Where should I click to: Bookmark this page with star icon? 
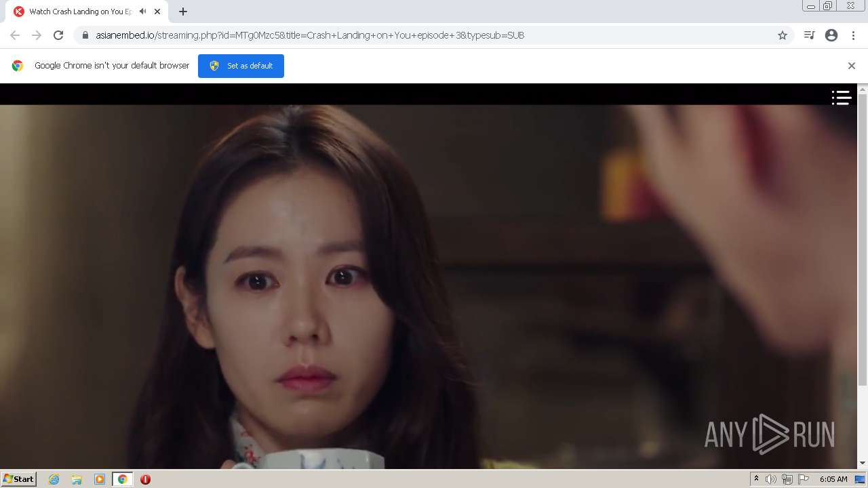click(x=783, y=35)
